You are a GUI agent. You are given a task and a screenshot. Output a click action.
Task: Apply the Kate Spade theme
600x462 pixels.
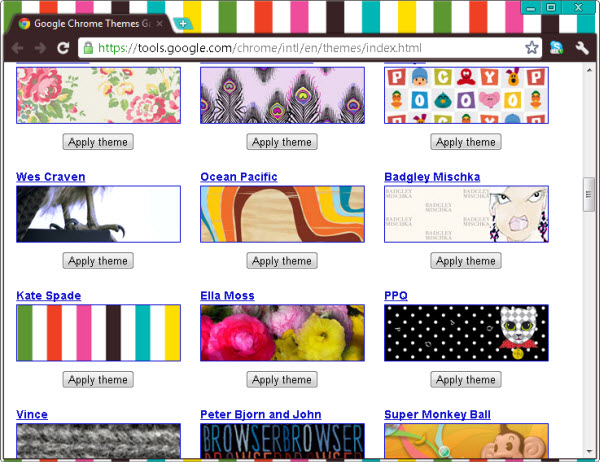[x=98, y=380]
